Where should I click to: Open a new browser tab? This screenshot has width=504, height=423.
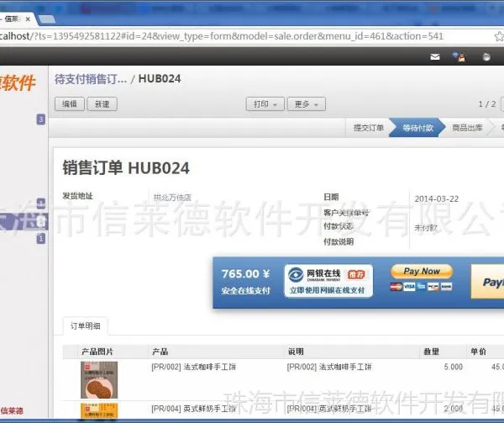coord(47,19)
